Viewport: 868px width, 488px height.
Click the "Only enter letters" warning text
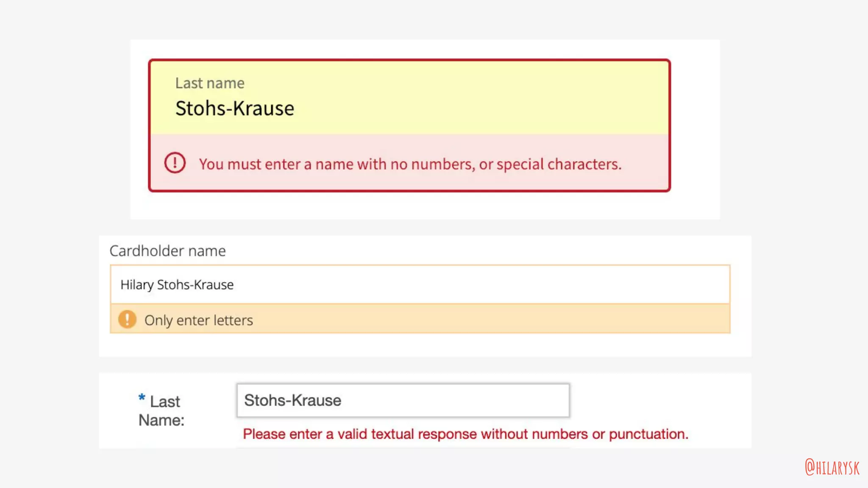198,320
